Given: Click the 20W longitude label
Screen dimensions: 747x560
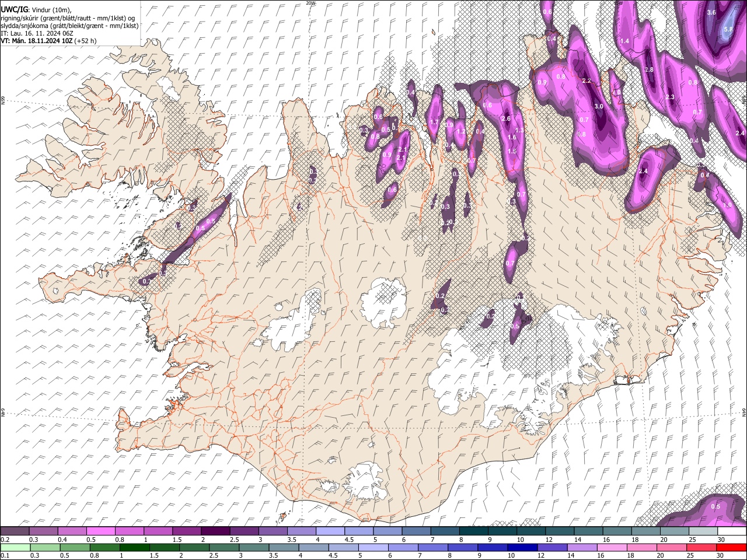Looking at the screenshot, I should (x=311, y=3).
